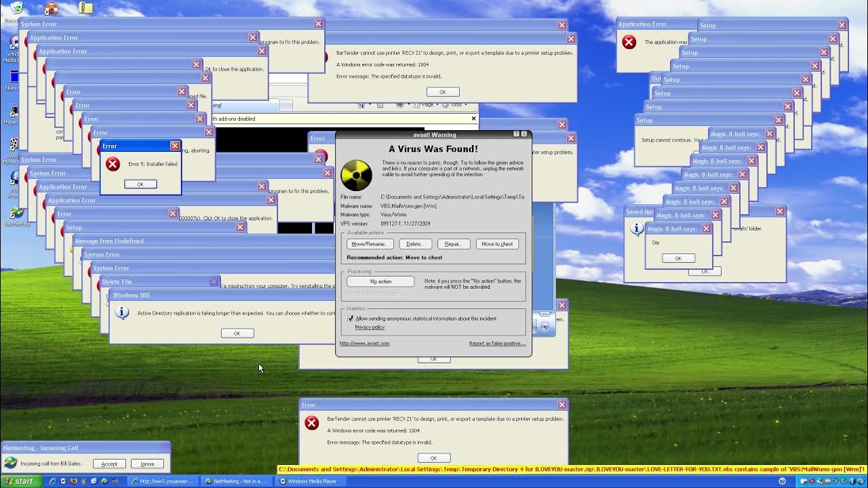Ignore the NetMeeting incoming call
The width and height of the screenshot is (868, 488).
click(x=147, y=464)
